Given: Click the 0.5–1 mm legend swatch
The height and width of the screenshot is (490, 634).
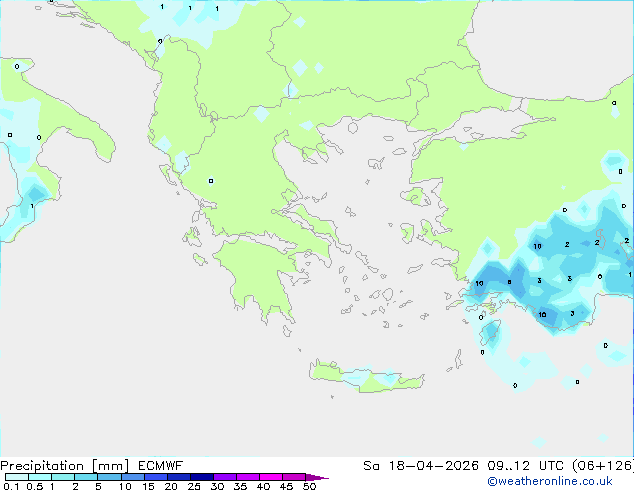Looking at the screenshot, I should point(40,477).
